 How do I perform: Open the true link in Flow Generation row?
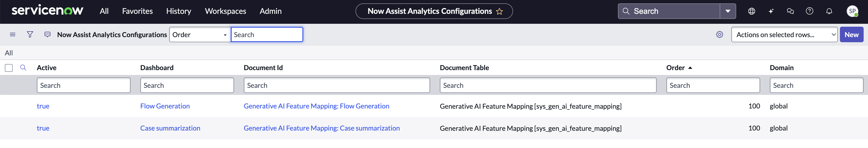point(43,106)
